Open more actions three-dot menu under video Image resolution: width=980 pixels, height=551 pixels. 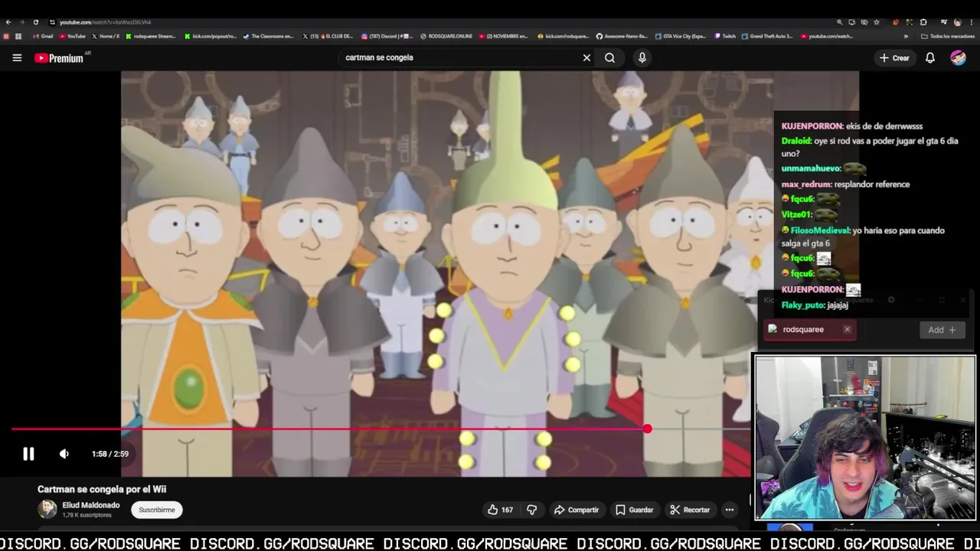pyautogui.click(x=730, y=510)
